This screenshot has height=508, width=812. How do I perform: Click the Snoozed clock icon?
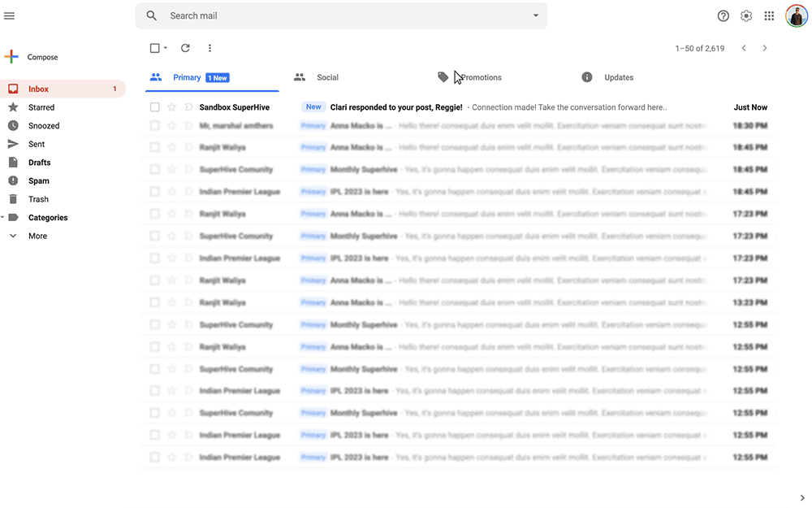(x=13, y=125)
